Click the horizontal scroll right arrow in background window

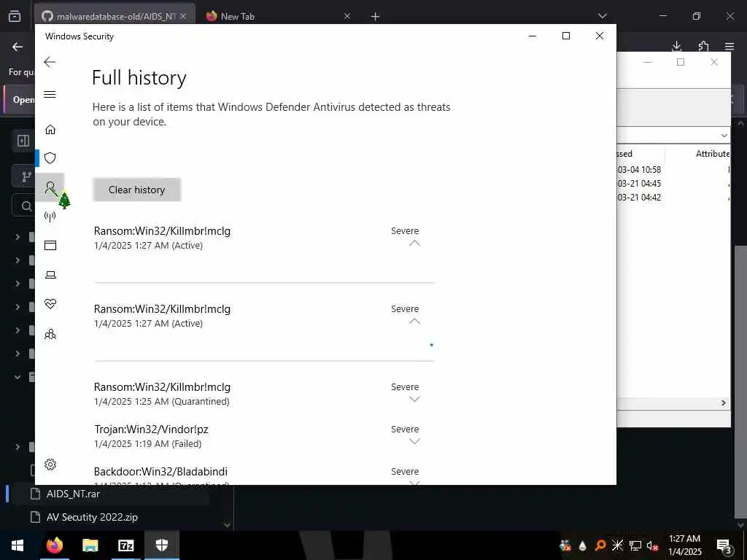coord(723,402)
